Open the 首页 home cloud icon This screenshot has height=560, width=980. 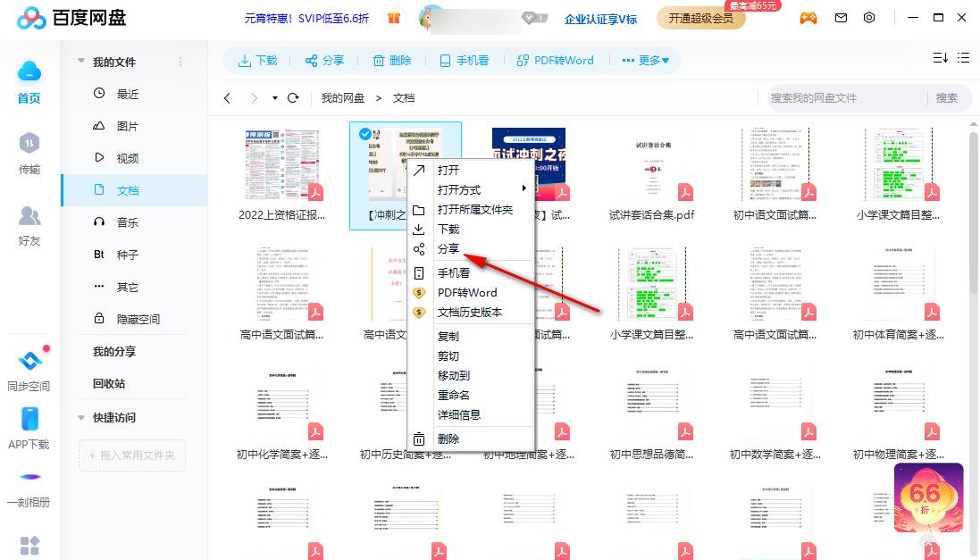[x=29, y=71]
